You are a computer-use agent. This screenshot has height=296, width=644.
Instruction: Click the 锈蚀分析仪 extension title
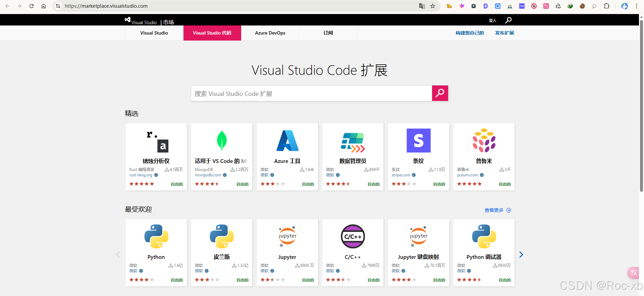(156, 161)
